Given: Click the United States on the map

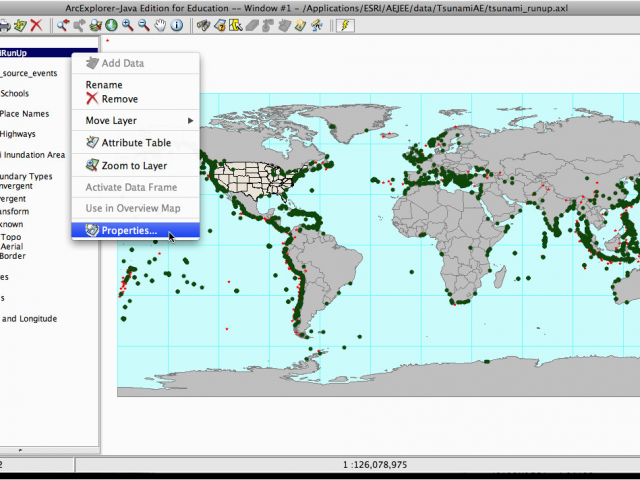Looking at the screenshot, I should click(x=253, y=179).
